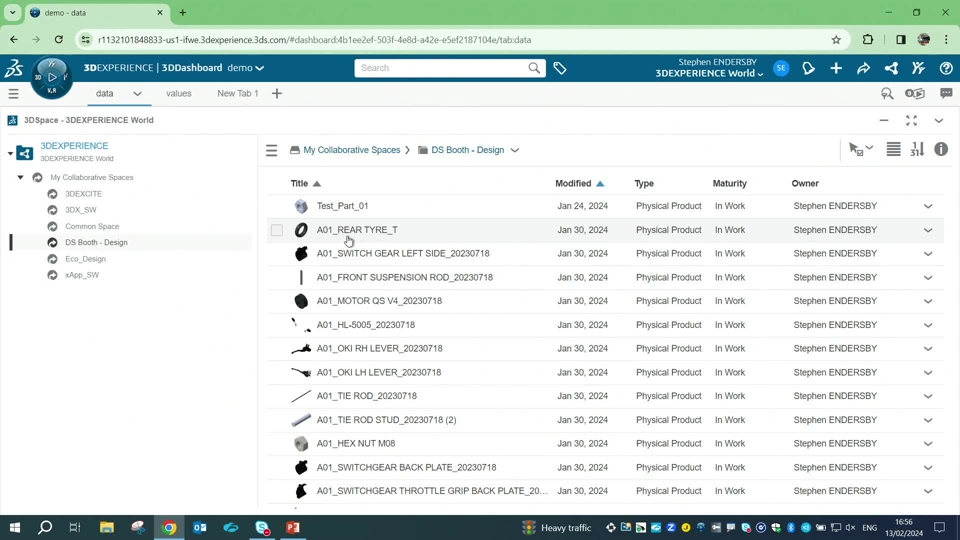Viewport: 960px width, 540px height.
Task: Expand the 3DSpace widget chevron menu
Action: 939,121
